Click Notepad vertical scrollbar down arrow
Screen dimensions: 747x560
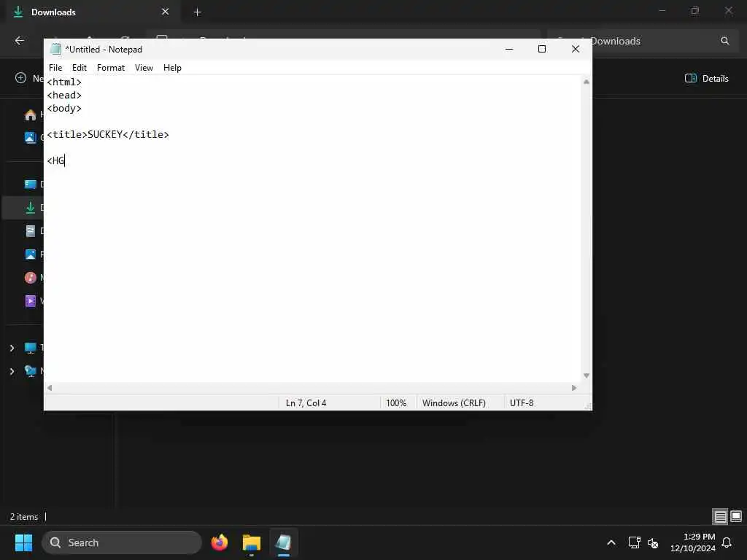tap(587, 376)
